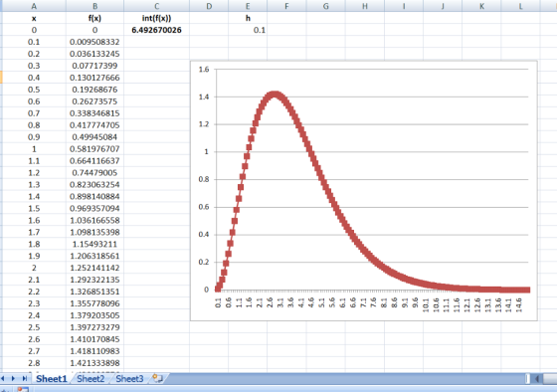
Task: Select cell with value 1.421333898
Action: (x=94, y=363)
